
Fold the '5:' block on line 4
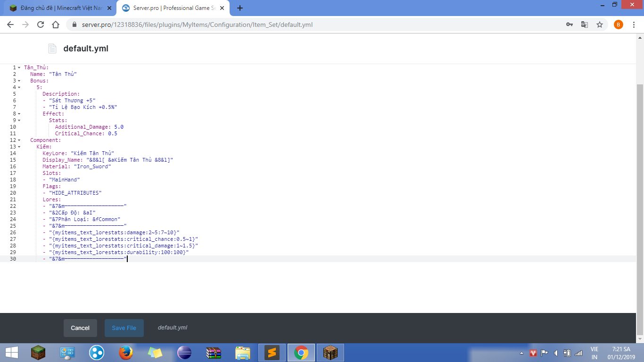point(19,87)
